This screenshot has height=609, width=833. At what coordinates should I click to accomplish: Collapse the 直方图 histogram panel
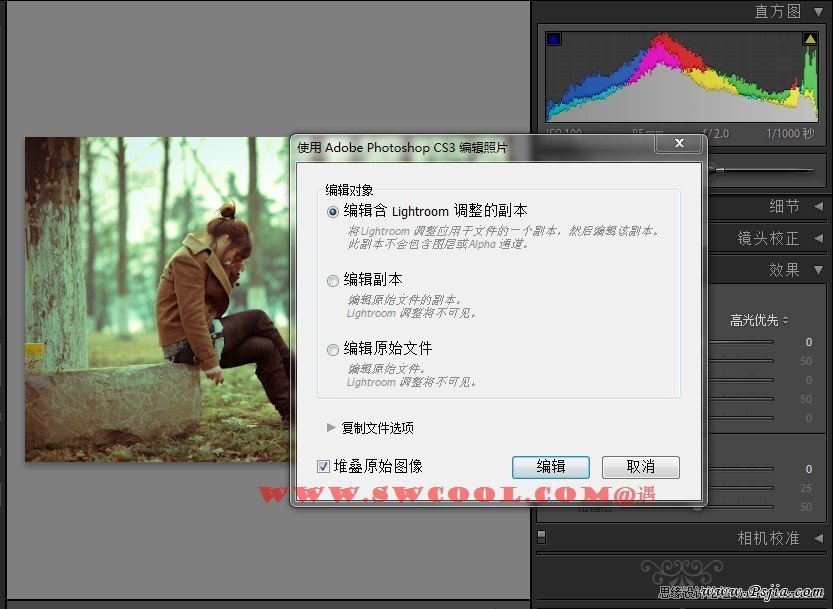point(819,11)
